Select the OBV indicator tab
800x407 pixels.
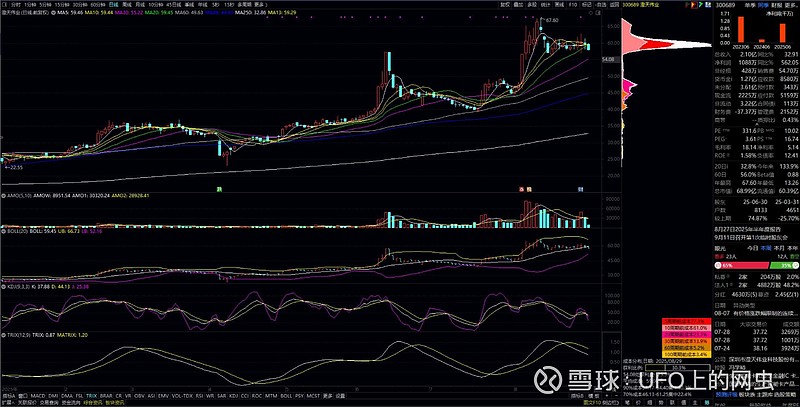click(139, 396)
